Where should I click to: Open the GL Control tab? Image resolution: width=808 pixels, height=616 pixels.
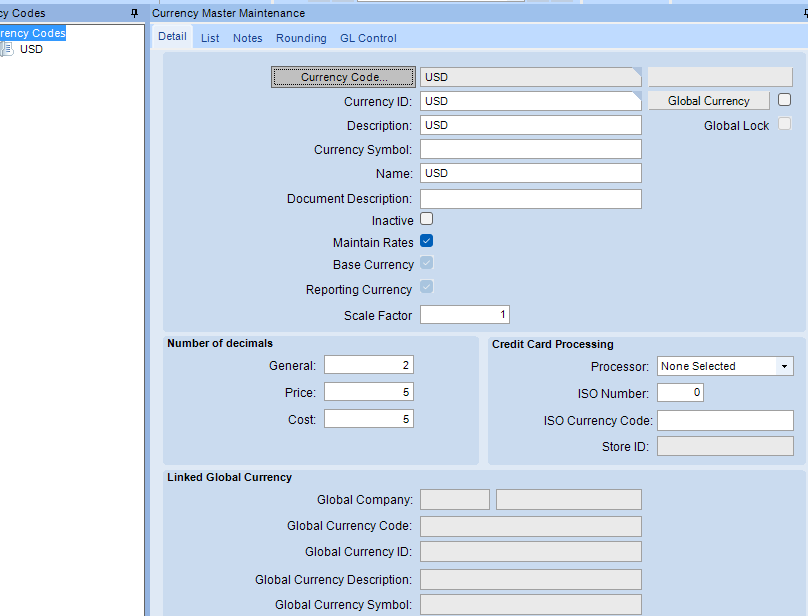tap(368, 38)
